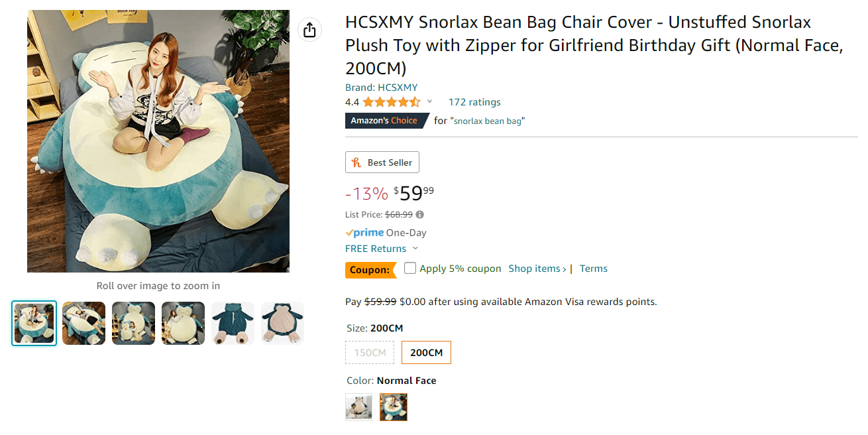This screenshot has height=435, width=868.
Task: Tick the Apply 5% coupon checkbox
Action: (x=410, y=269)
